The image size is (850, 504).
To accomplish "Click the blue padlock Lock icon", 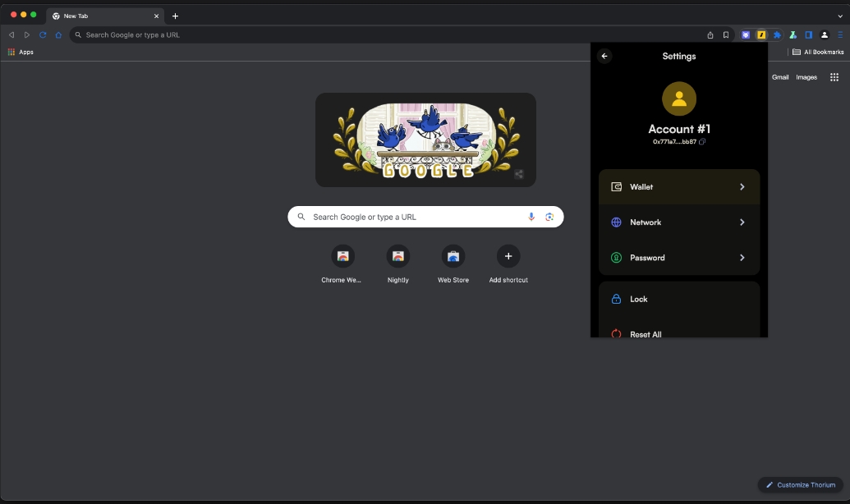I will (x=617, y=299).
